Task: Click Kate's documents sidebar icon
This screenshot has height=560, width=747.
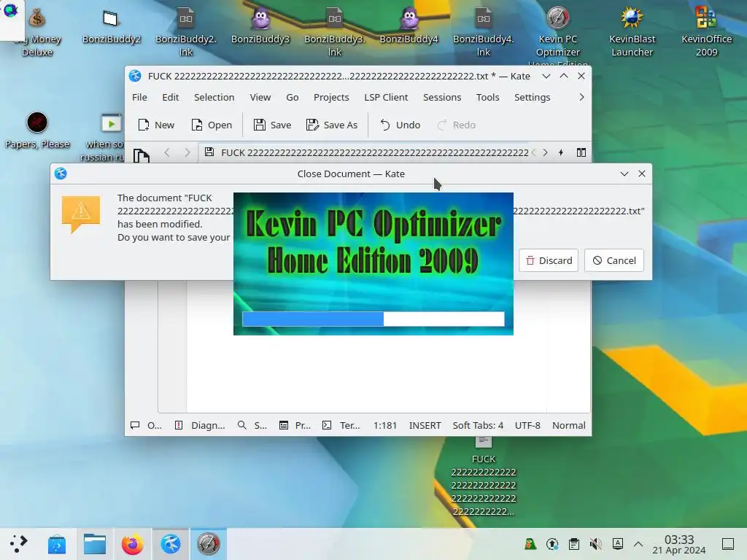Action: pos(141,155)
